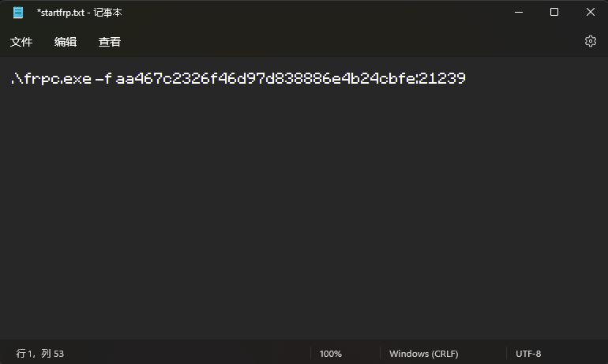Viewport: 608px width, 364px height.
Task: Click the 100% zoom level in status bar
Action: click(x=331, y=354)
